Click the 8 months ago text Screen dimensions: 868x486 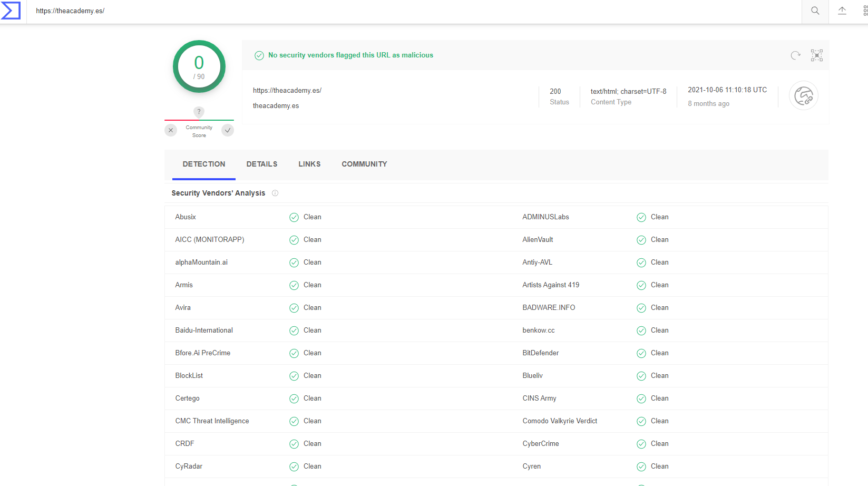pyautogui.click(x=708, y=104)
